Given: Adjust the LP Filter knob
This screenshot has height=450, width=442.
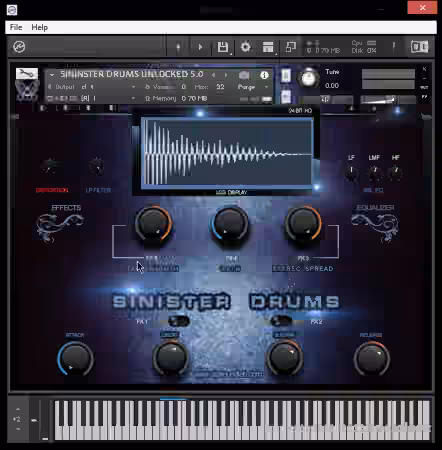Looking at the screenshot, I should [97, 166].
